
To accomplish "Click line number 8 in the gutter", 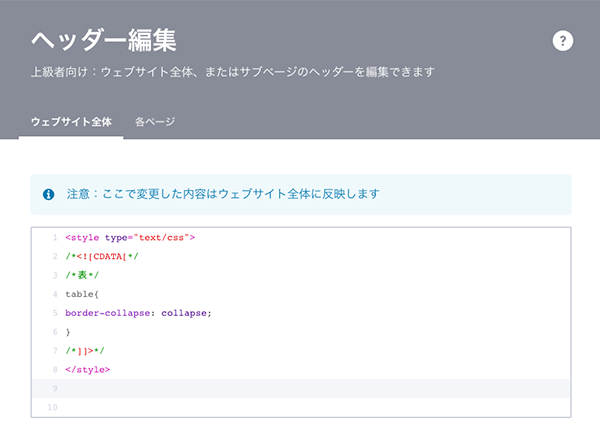I will pos(55,370).
